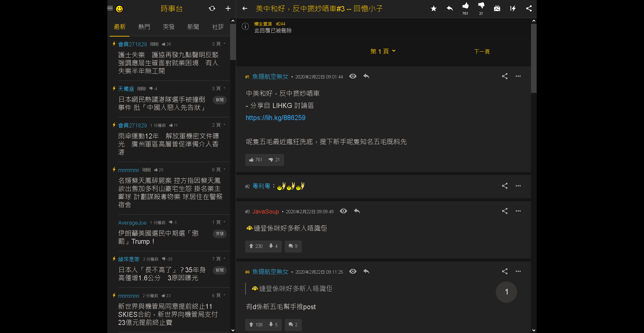This screenshot has width=644, height=333.
Task: Toggle the eye filter on JavaSoup's post #3
Action: (x=343, y=211)
